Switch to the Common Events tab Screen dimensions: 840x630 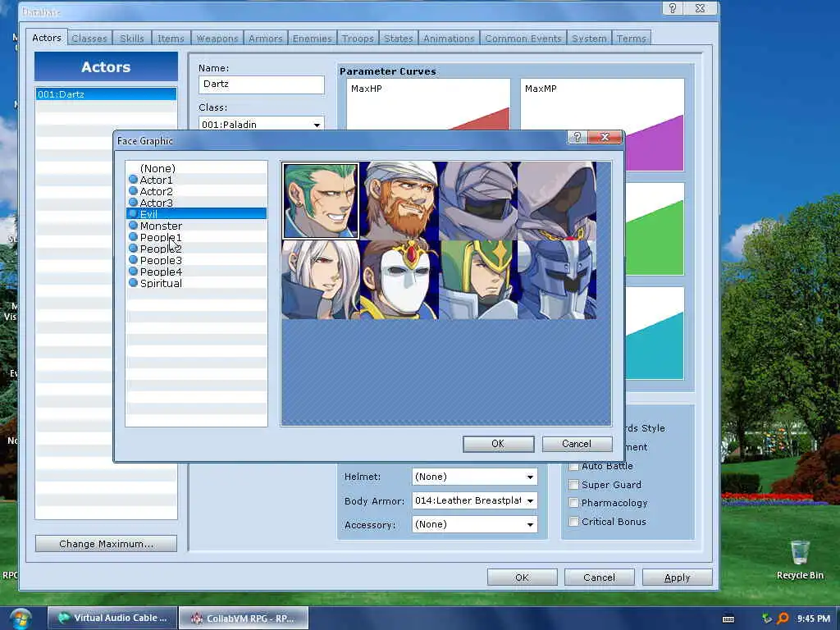(x=523, y=39)
